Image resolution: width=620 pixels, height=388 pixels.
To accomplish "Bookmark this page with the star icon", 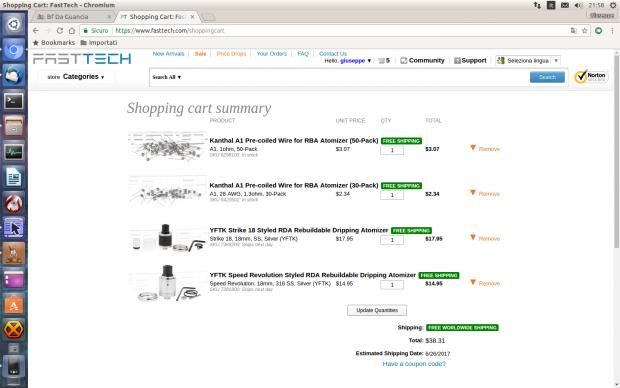I will [x=584, y=30].
